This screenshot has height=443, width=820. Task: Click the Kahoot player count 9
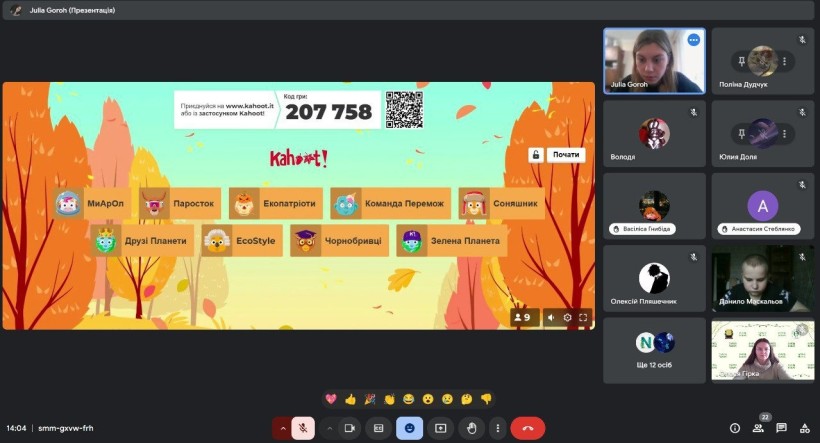[523, 317]
